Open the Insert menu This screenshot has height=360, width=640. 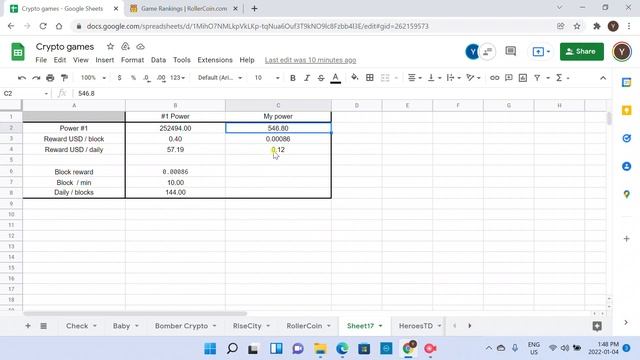(105, 60)
